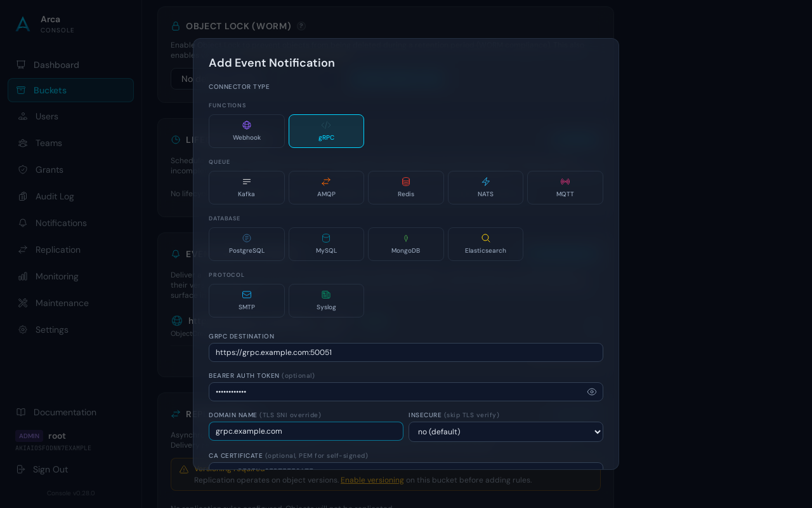The width and height of the screenshot is (812, 508).
Task: Pick the NATS connector icon
Action: (x=486, y=182)
